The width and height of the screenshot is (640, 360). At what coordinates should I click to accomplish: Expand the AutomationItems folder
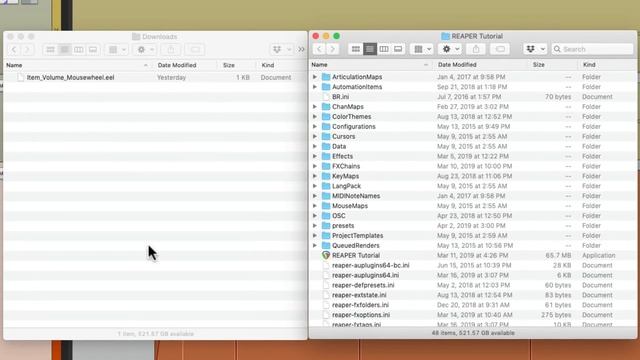pos(315,87)
